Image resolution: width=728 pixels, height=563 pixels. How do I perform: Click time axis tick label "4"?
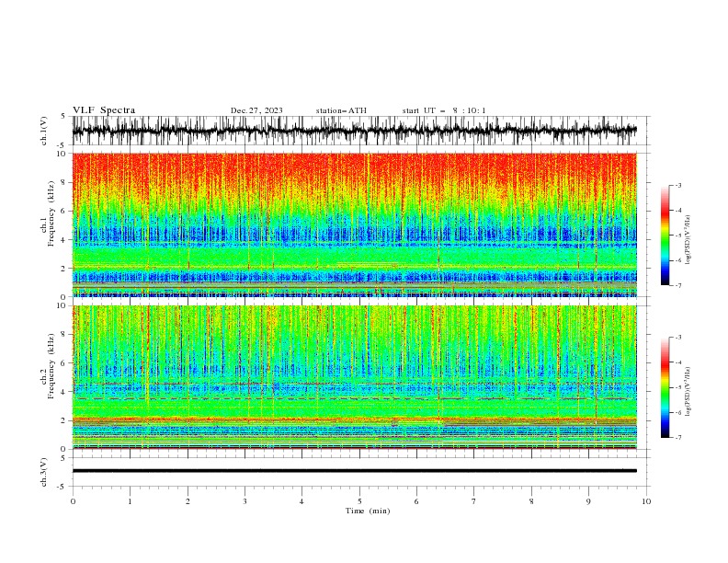point(301,501)
